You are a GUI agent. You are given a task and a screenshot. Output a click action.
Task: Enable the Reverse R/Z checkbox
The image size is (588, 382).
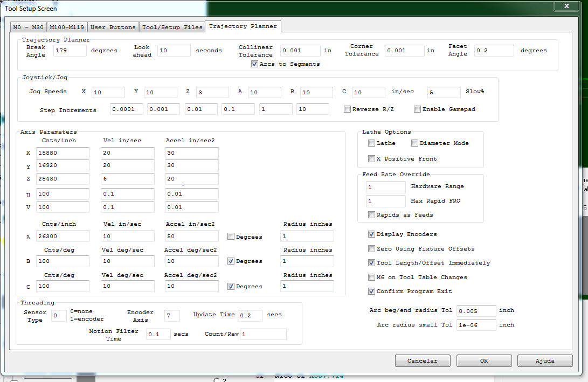click(x=348, y=109)
